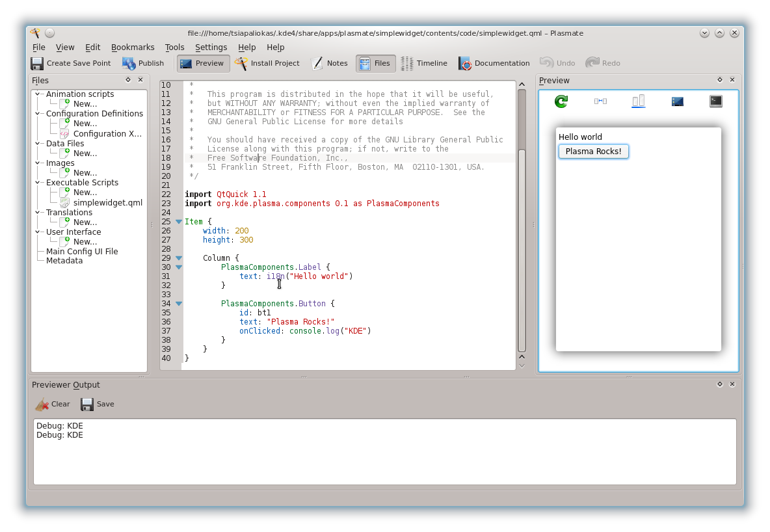This screenshot has height=532, width=770.
Task: Click Install Project in the toolbar
Action: 267,63
